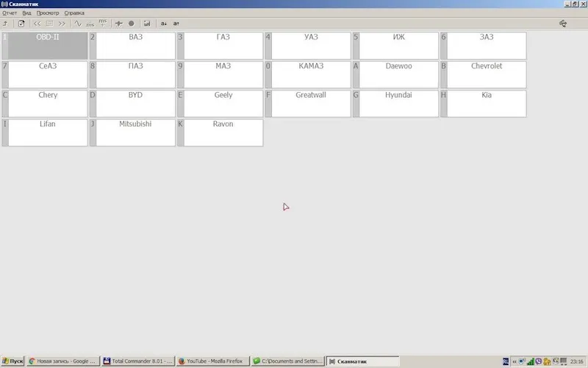Open the ПАЗ tile
The image size is (588, 368).
132,75
